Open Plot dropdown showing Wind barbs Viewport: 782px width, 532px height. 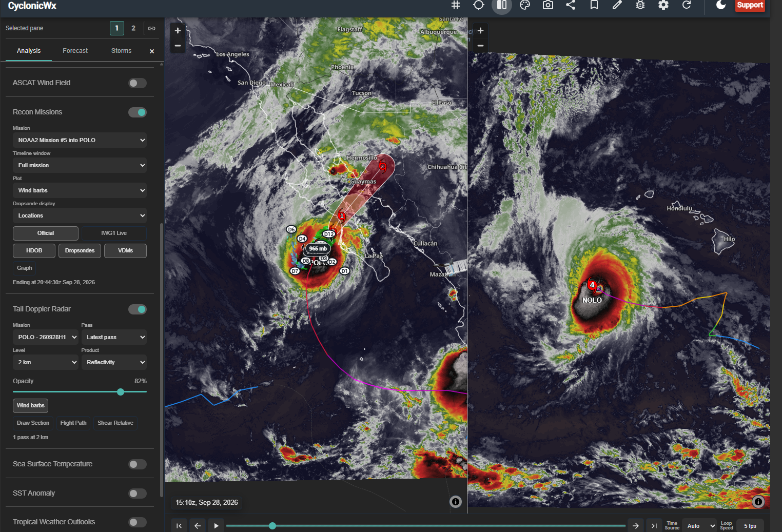pos(80,190)
